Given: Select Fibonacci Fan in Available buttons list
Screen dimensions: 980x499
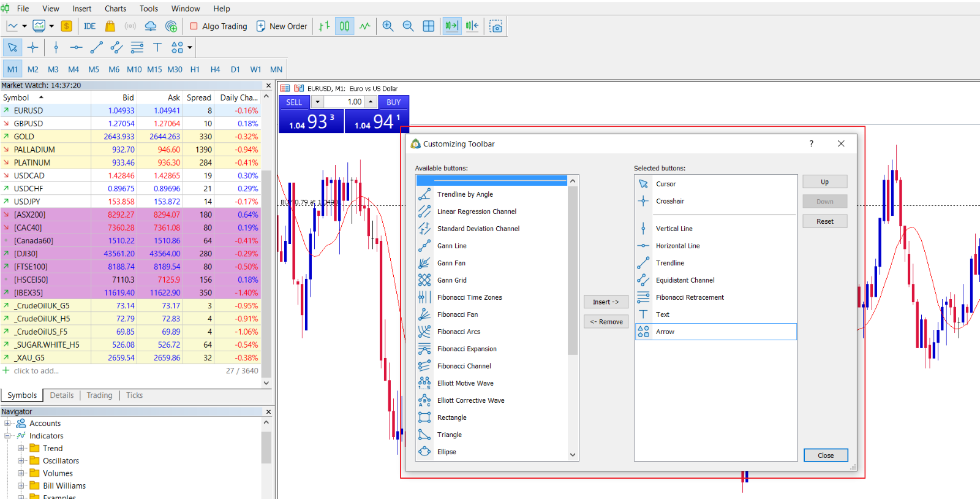Looking at the screenshot, I should pos(458,314).
